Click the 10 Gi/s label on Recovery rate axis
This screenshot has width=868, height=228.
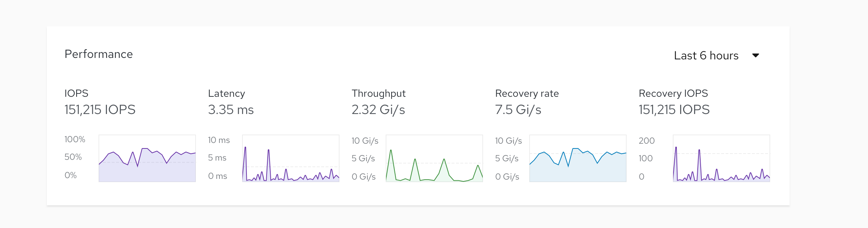(x=508, y=140)
